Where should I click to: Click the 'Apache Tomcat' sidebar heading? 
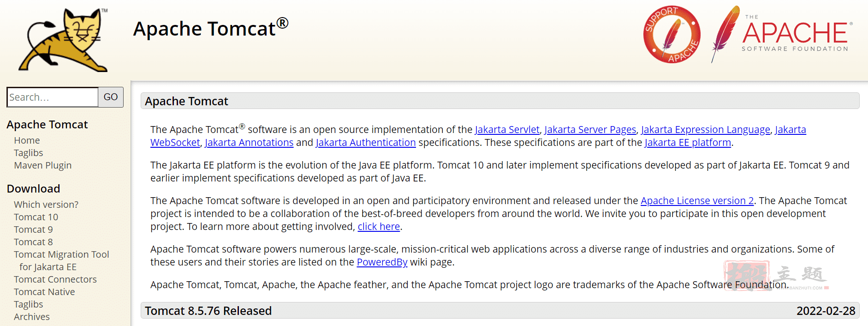(x=47, y=125)
